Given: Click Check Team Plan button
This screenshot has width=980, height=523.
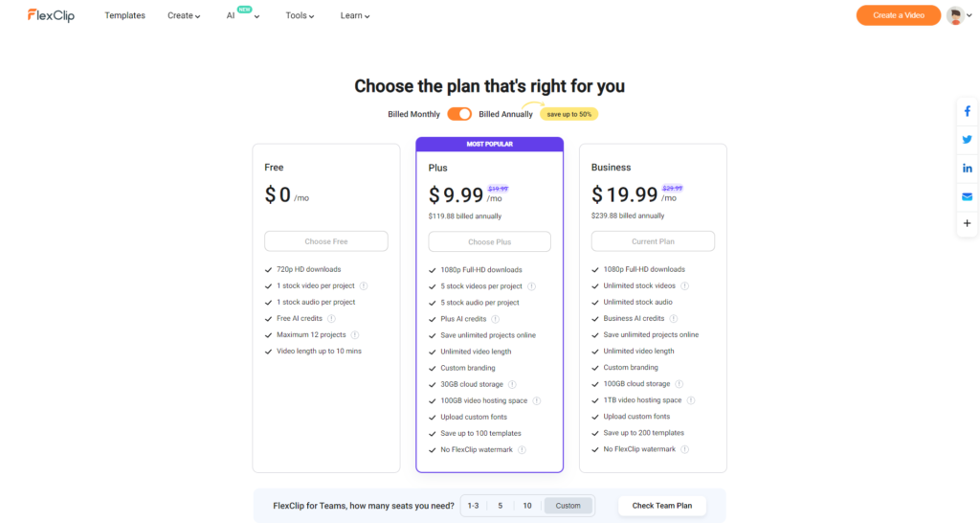Looking at the screenshot, I should [x=662, y=506].
